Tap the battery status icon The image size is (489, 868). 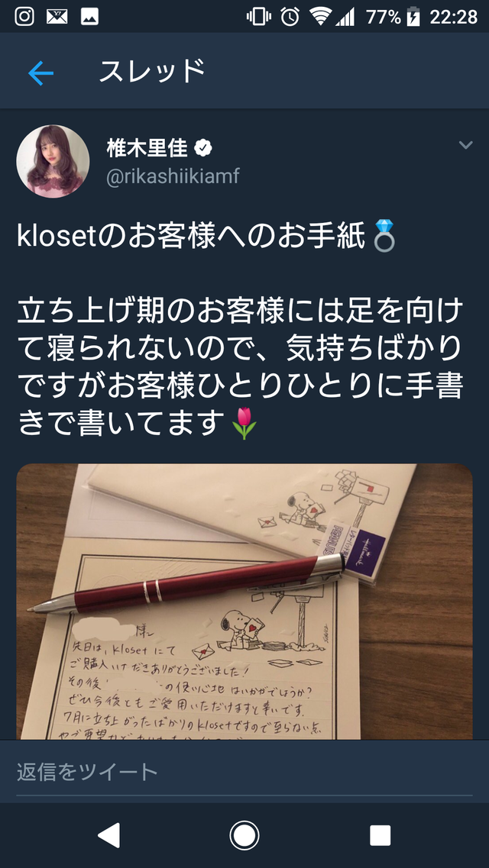coord(413,17)
